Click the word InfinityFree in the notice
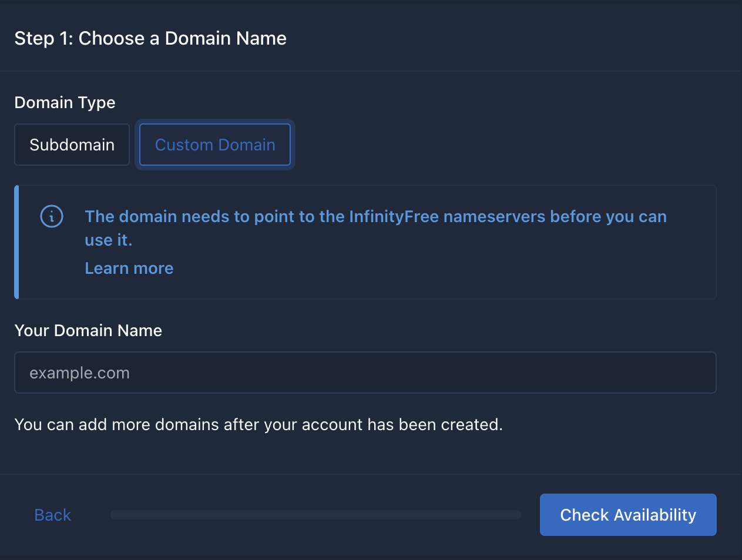The height and width of the screenshot is (560, 742). point(394,217)
